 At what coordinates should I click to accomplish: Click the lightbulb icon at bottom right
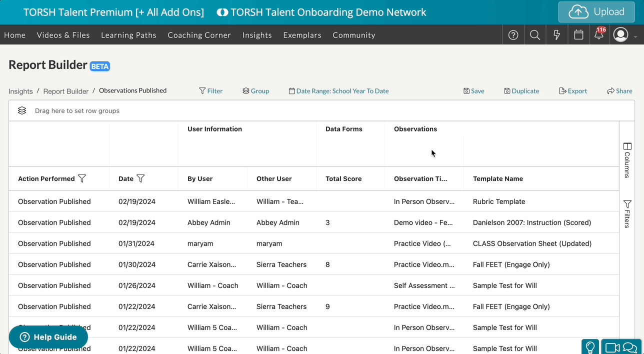point(590,347)
